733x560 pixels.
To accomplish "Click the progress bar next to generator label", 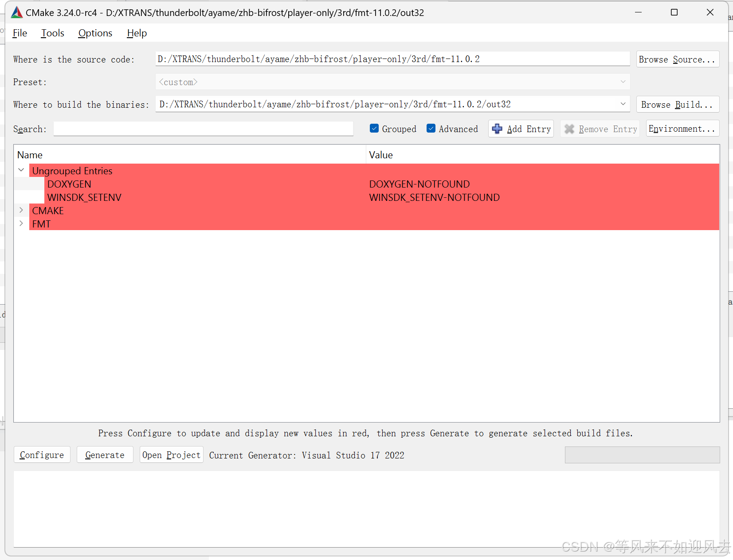I will [642, 455].
